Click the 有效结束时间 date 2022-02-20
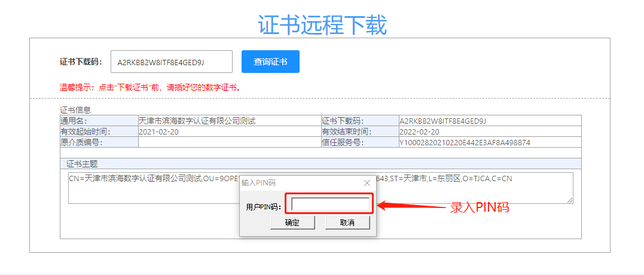This screenshot has width=644, height=275. pyautogui.click(x=419, y=132)
